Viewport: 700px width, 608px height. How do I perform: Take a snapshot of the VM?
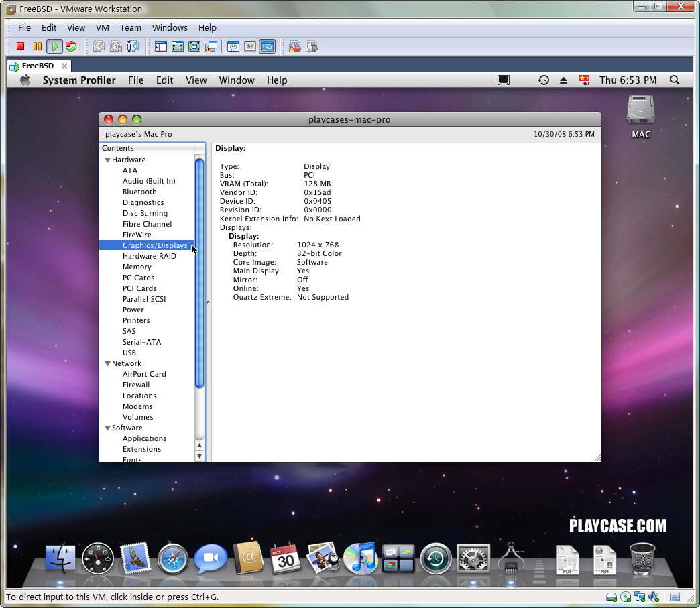(99, 46)
